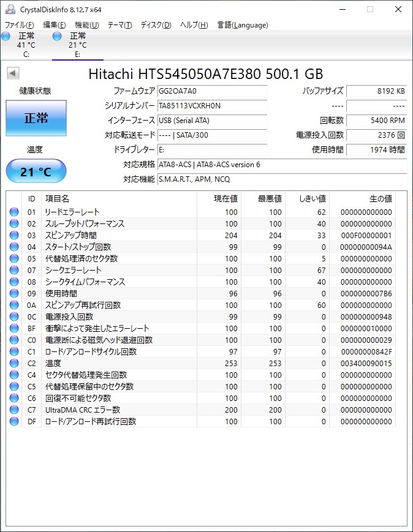Click the 電源投入回数 value 2376 回
The image size is (413, 532).
(x=377, y=135)
